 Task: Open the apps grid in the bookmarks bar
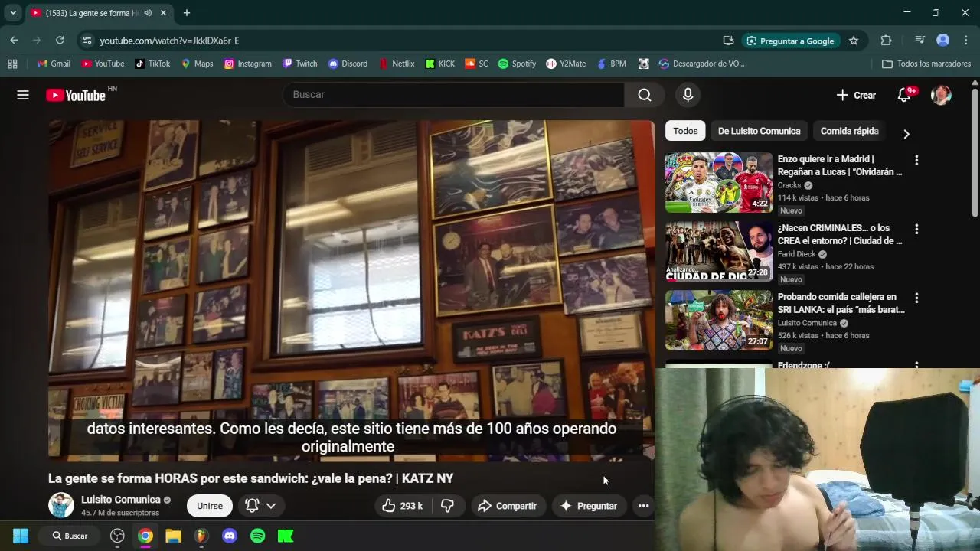point(12,64)
